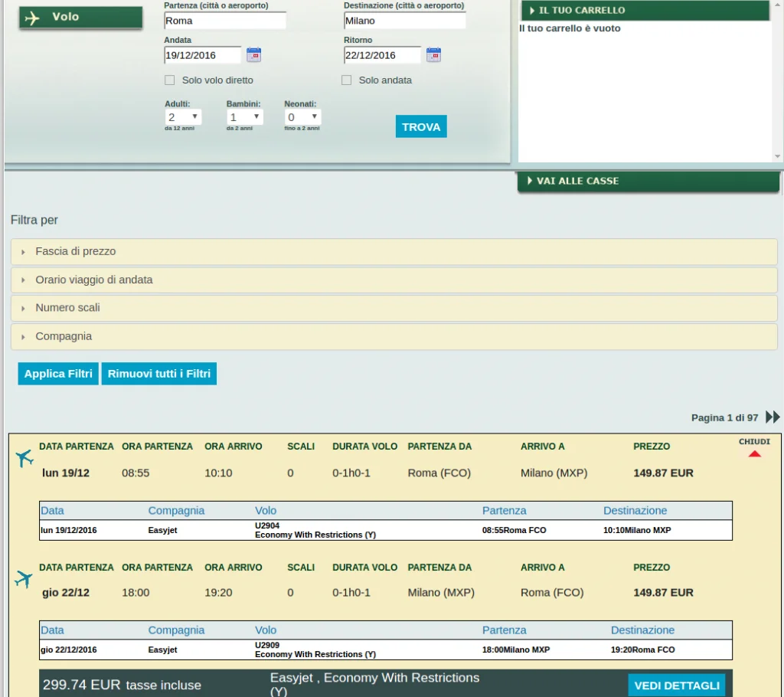Click the return flight plane icon

24,579
